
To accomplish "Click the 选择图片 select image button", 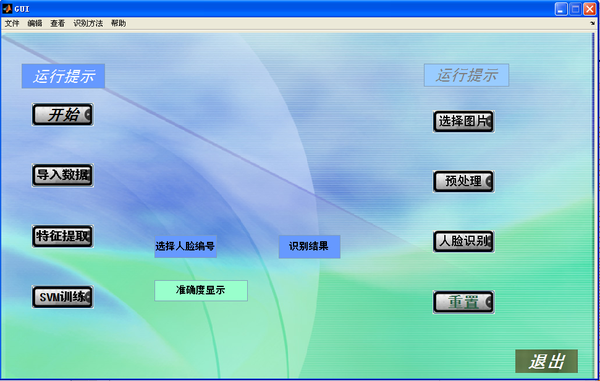I will (463, 122).
